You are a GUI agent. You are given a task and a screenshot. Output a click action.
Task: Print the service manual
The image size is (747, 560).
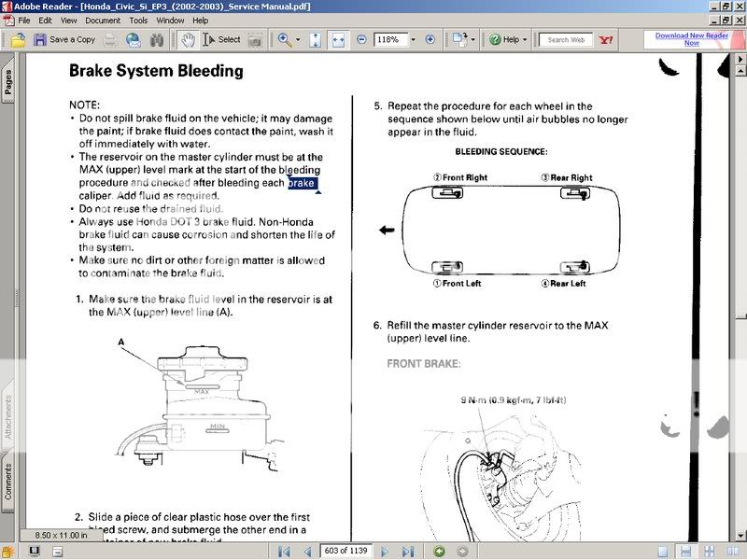(x=109, y=39)
